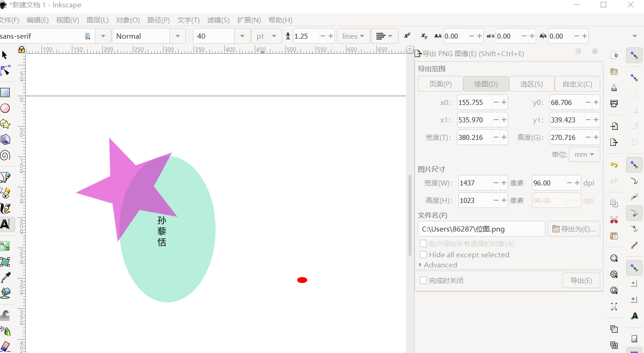Open the 帮助(H) menu
The image size is (644, 353).
(281, 20)
